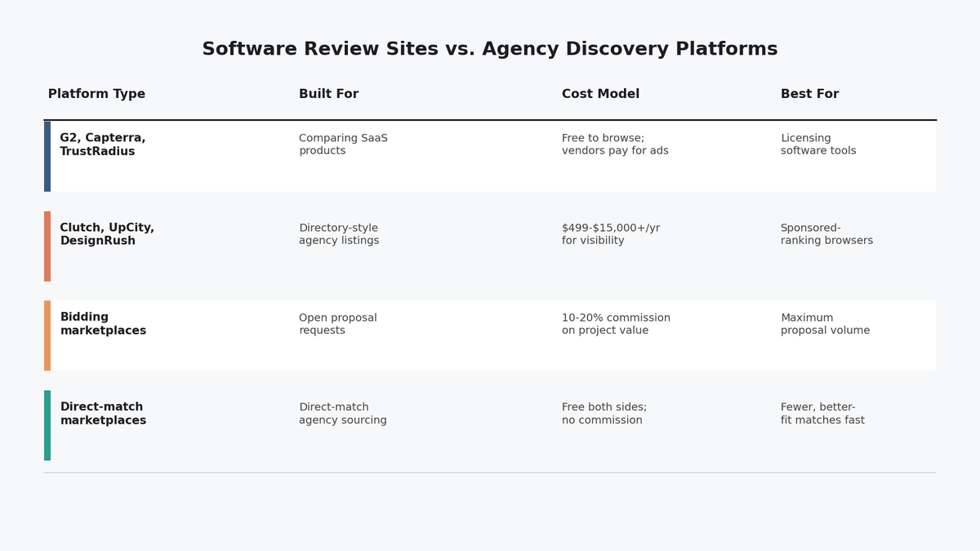Click the teal bar beside Direct-match marketplaces
Image resolution: width=980 pixels, height=551 pixels.
tap(47, 425)
